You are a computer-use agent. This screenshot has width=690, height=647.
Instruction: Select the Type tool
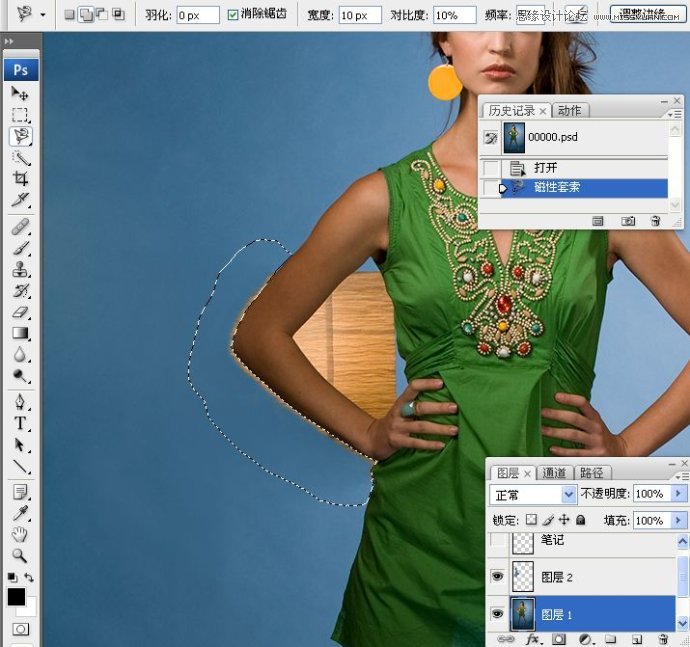click(x=20, y=423)
